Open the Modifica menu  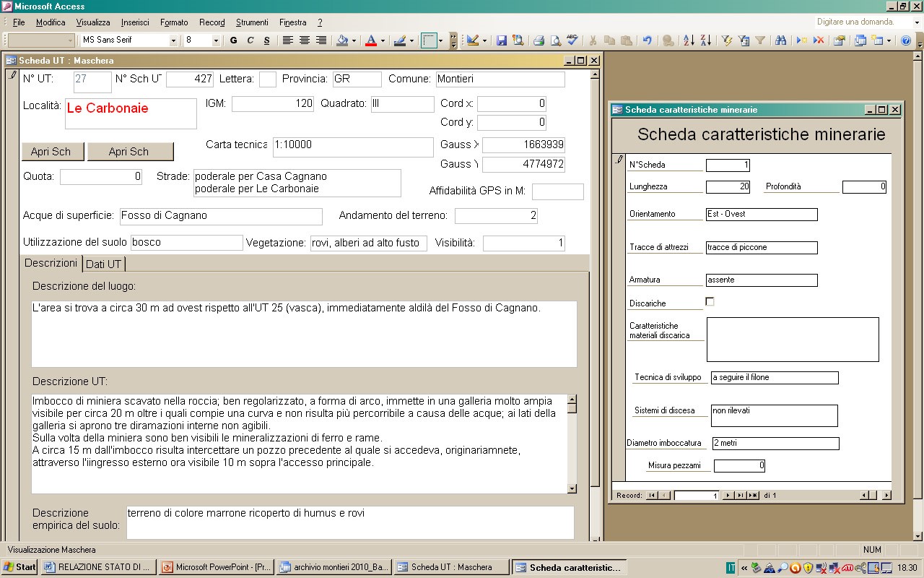click(51, 22)
